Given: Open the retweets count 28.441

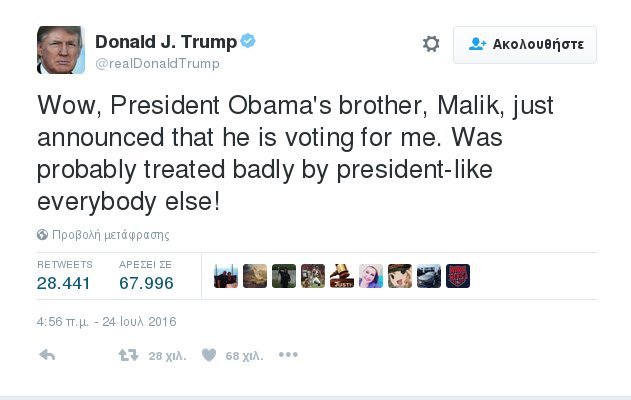Looking at the screenshot, I should 64,283.
